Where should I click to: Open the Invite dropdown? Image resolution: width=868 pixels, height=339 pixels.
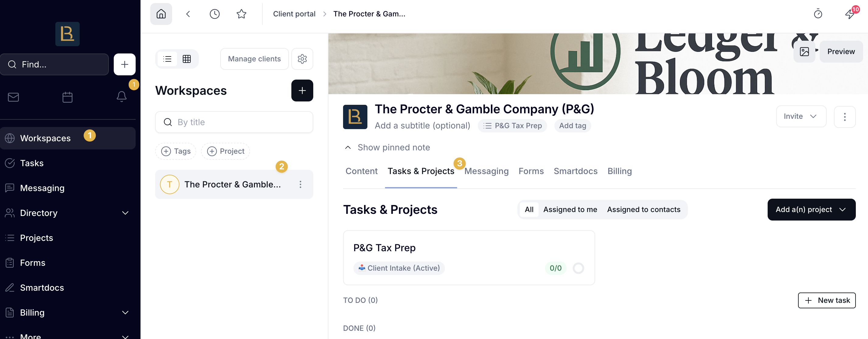point(801,116)
